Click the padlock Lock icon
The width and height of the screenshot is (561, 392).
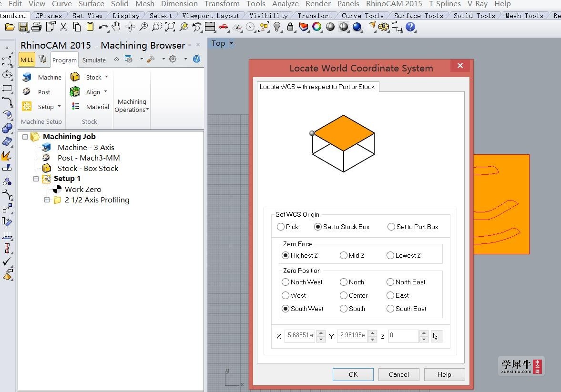290,27
